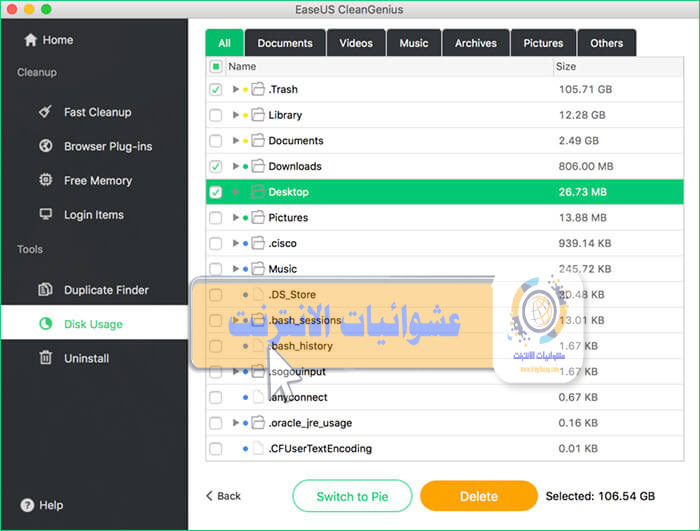
Task: Uncheck the Desktop checkbox
Action: click(x=216, y=192)
